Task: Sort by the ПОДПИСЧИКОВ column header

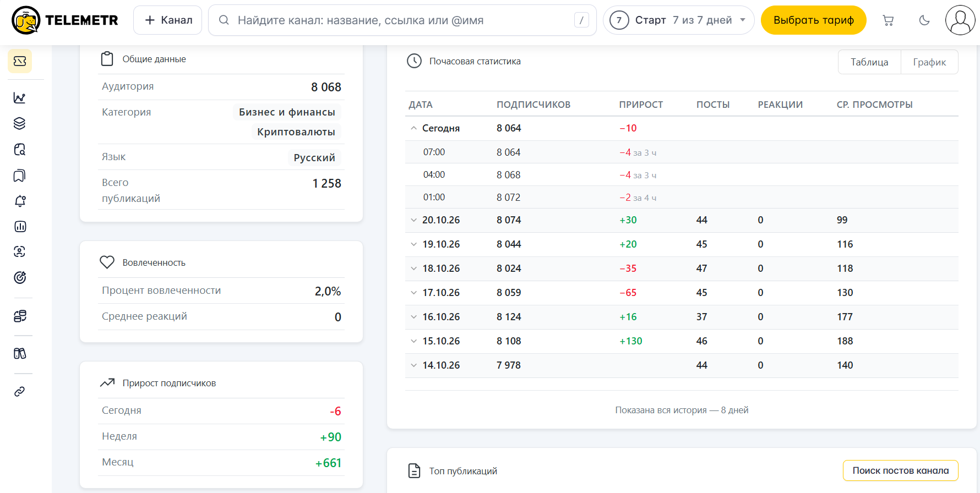Action: pos(533,105)
